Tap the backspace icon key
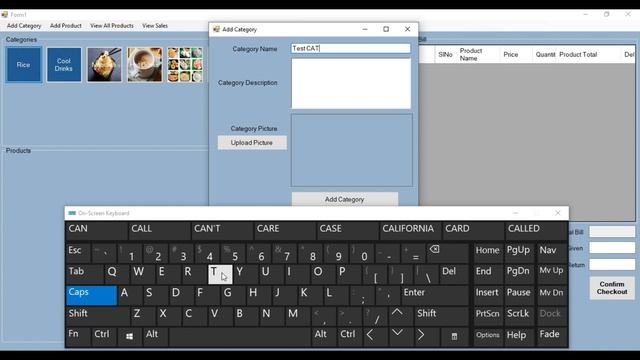Viewport: 640px width, 360px height. point(448,253)
